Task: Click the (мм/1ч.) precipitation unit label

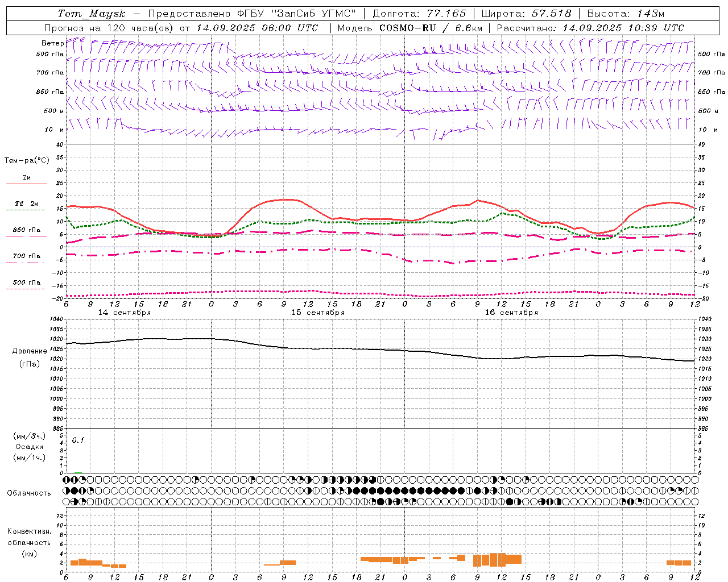Action: [x=30, y=458]
